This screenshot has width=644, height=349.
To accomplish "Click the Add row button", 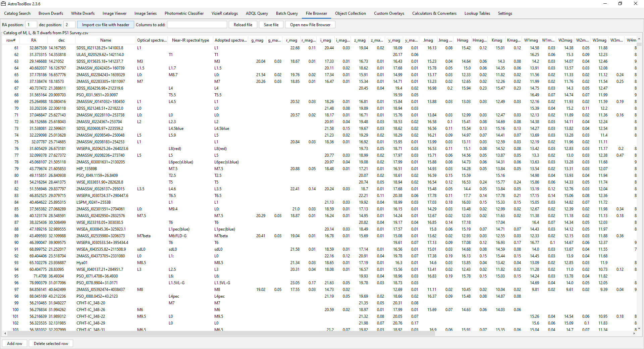I will coord(14,344).
